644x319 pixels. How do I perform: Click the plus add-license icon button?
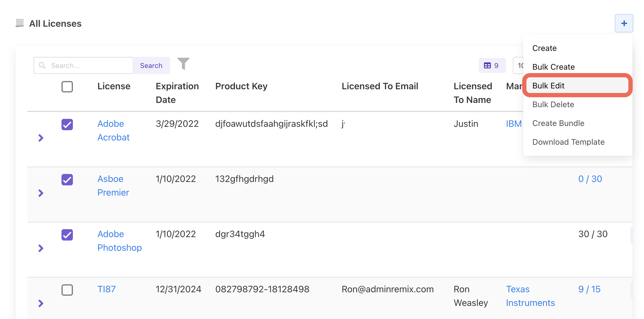tap(624, 23)
